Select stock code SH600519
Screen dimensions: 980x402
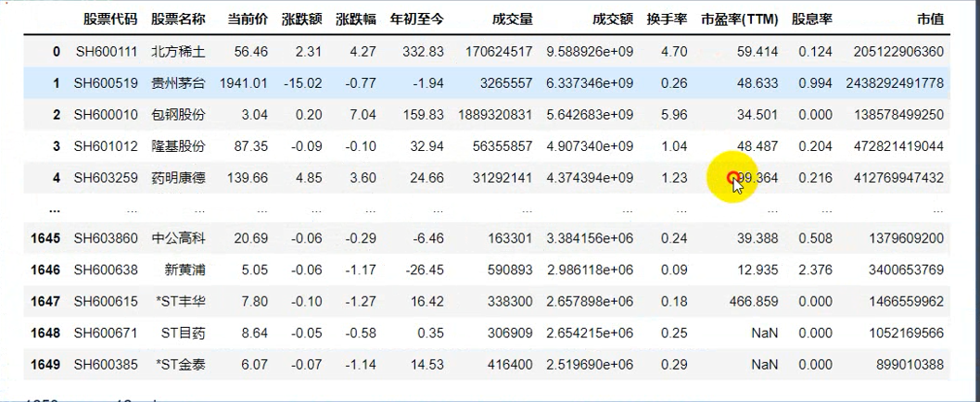click(x=106, y=83)
